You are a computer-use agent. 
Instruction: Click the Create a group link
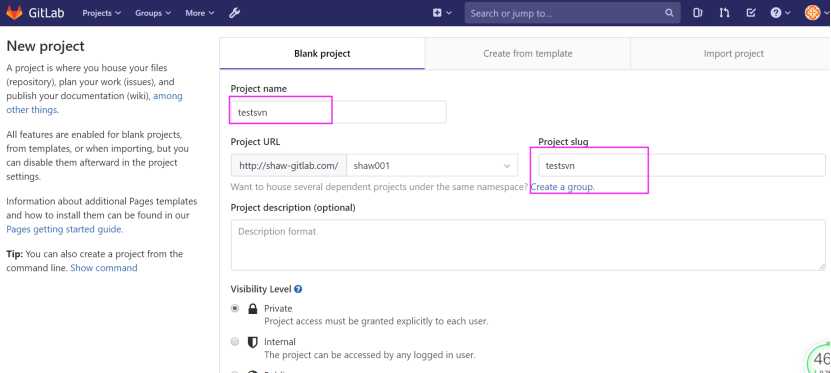pos(562,187)
